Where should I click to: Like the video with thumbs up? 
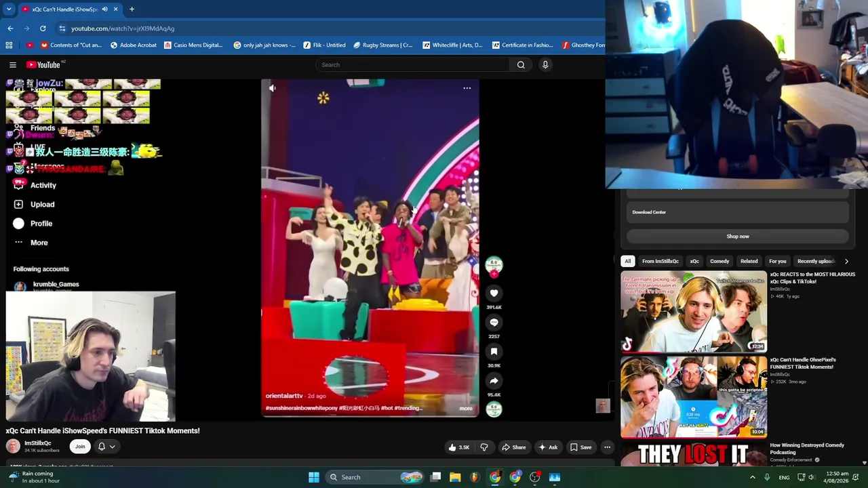tap(459, 447)
